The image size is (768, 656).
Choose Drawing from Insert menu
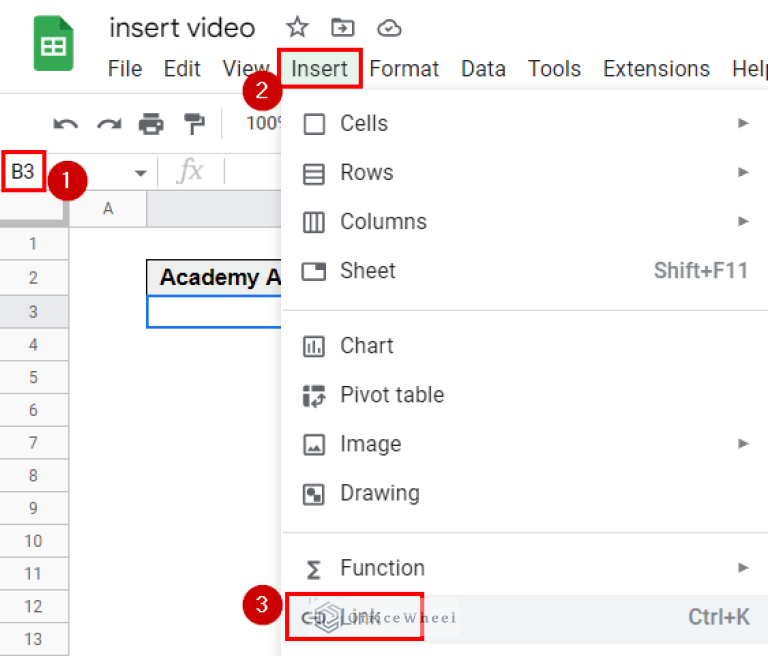(x=525, y=493)
